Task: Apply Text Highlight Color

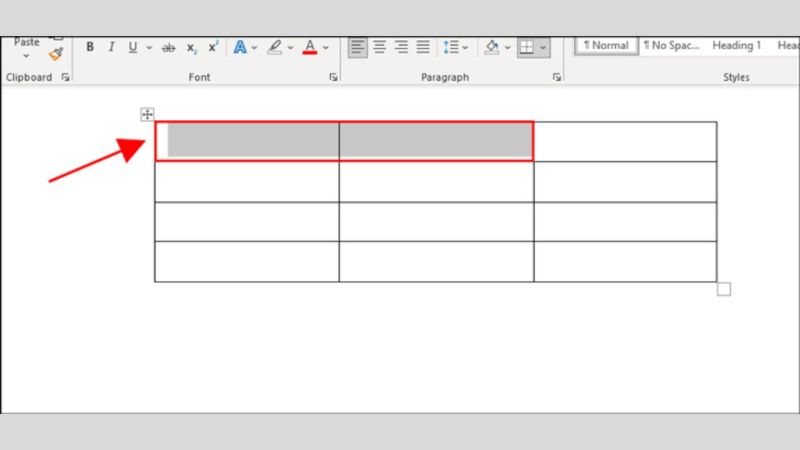Action: click(275, 47)
